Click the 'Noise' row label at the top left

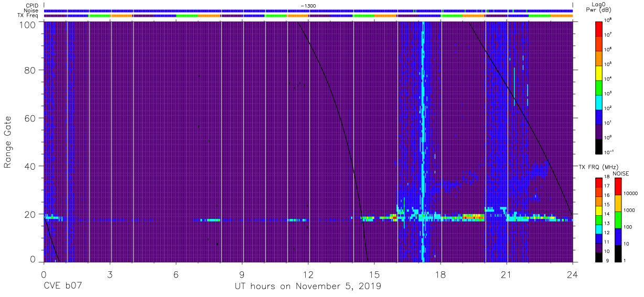(x=31, y=10)
